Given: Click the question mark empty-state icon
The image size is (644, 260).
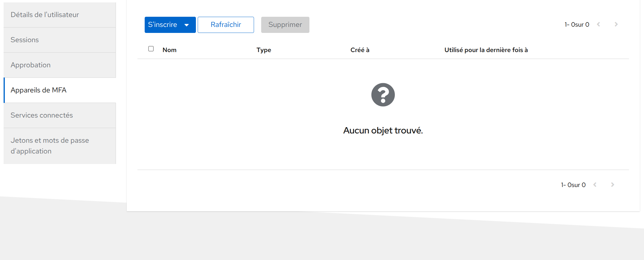Looking at the screenshot, I should pos(383,95).
